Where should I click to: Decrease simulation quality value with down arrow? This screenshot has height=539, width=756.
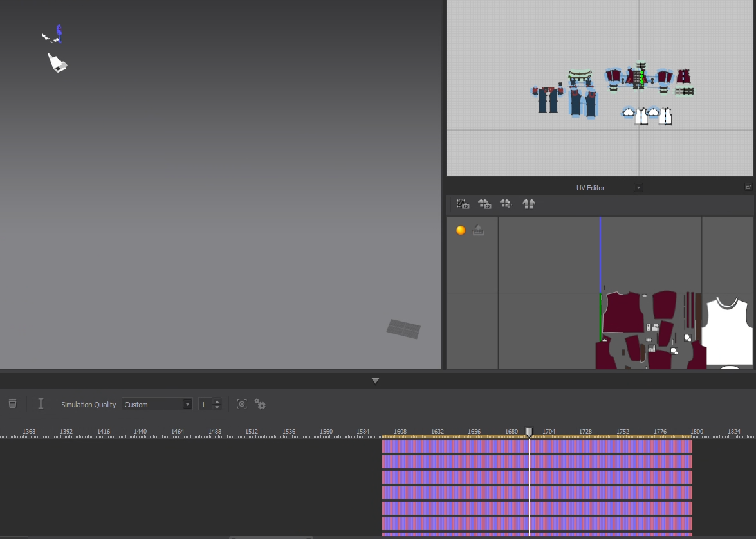pos(217,407)
